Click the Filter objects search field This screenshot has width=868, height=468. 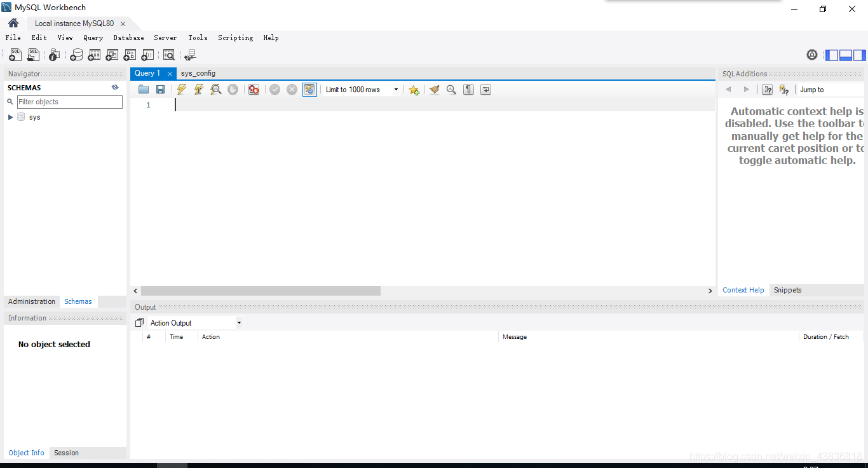tap(70, 102)
